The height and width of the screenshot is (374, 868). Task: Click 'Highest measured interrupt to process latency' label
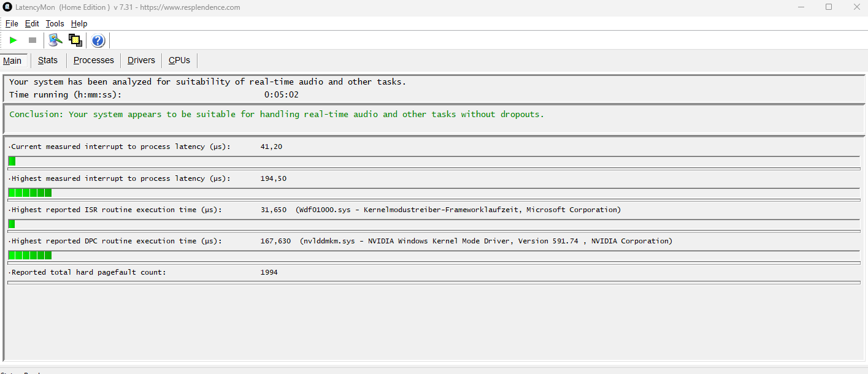coord(121,178)
